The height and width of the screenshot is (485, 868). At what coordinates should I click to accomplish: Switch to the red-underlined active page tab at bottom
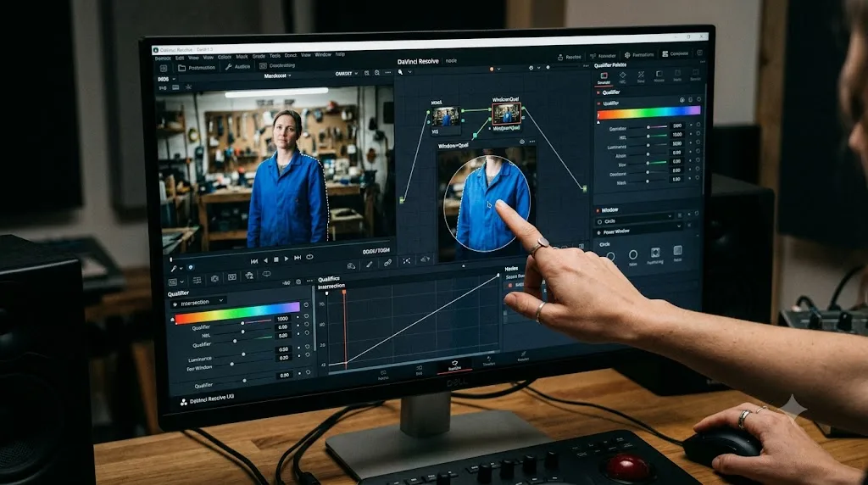454,365
